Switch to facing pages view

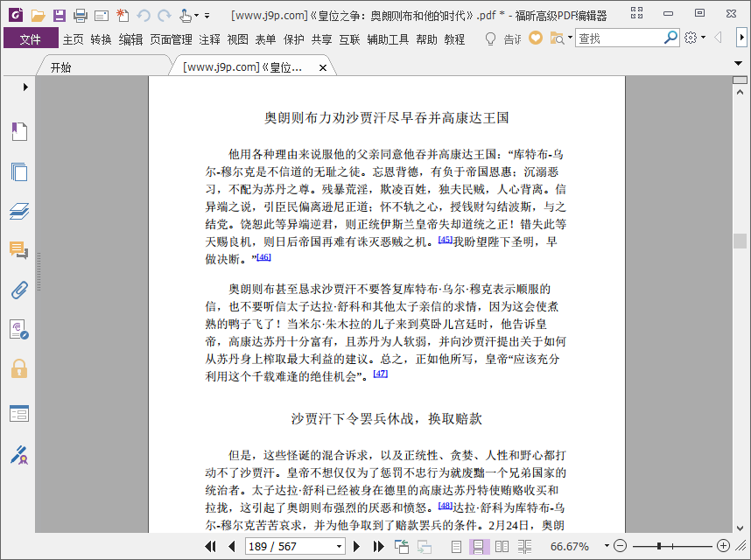502,546
